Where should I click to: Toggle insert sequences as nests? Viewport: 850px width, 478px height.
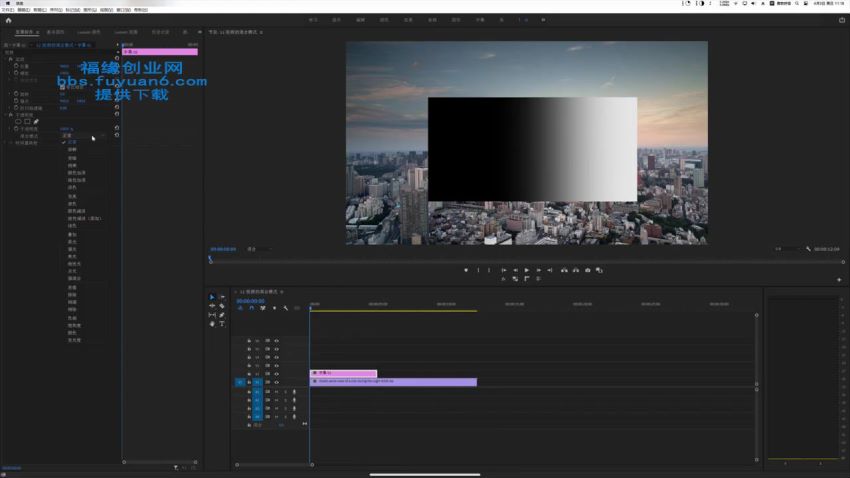pyautogui.click(x=240, y=308)
